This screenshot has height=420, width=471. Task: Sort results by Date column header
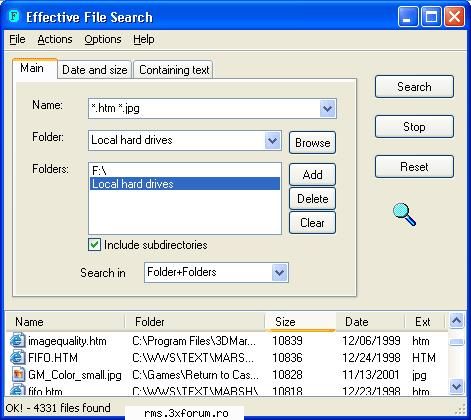pyautogui.click(x=370, y=322)
